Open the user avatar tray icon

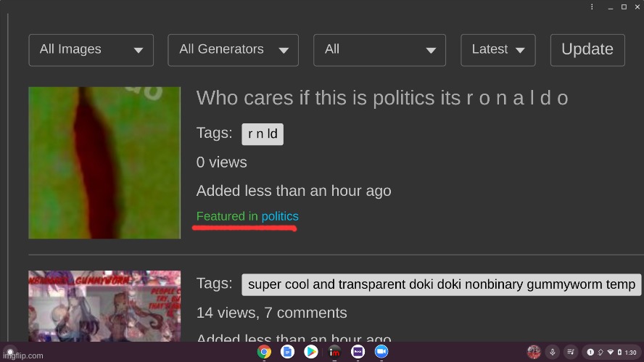[x=534, y=352]
